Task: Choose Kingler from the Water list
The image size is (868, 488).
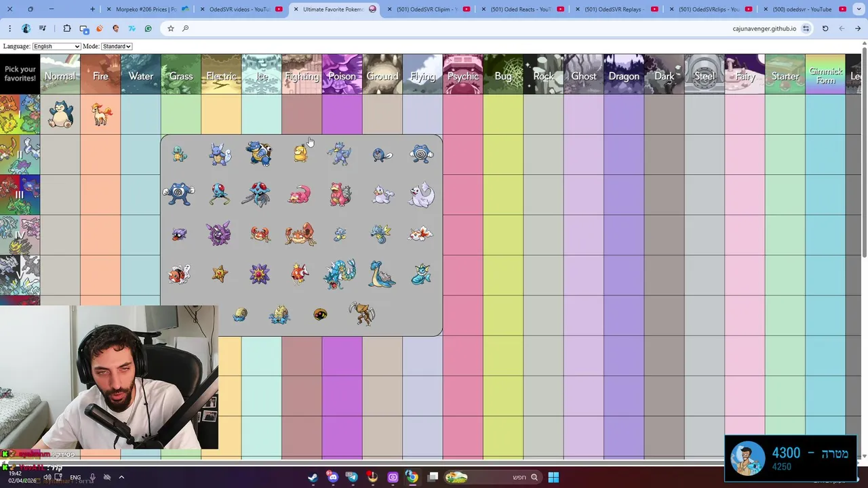Action: pos(300,235)
